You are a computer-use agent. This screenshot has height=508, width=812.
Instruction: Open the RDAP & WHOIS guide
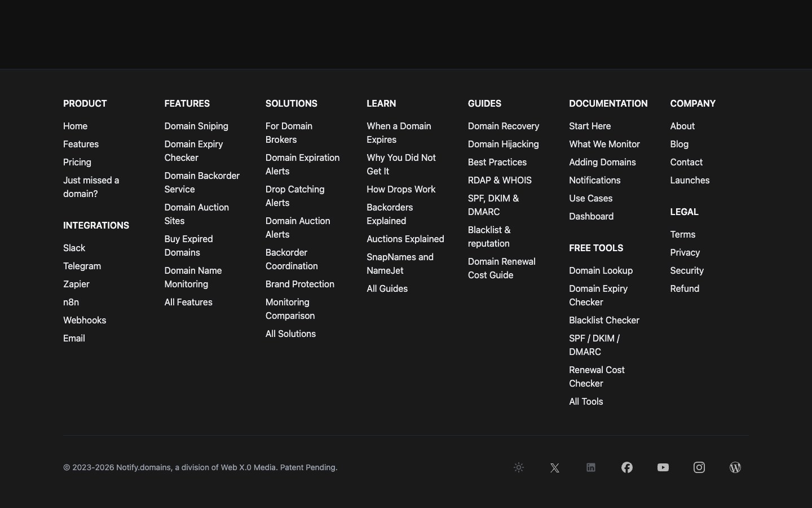500,180
